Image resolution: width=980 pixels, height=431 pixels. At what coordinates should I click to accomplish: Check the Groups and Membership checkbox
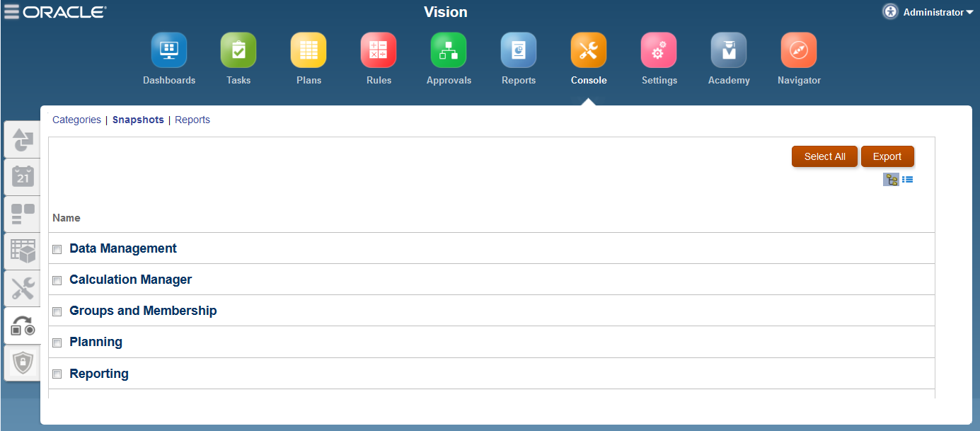click(x=57, y=312)
